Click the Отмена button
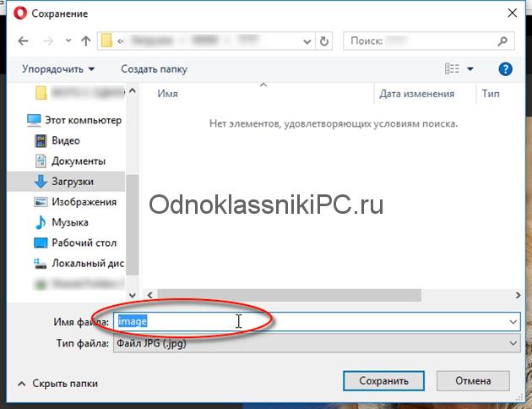The height and width of the screenshot is (409, 532). pyautogui.click(x=473, y=381)
